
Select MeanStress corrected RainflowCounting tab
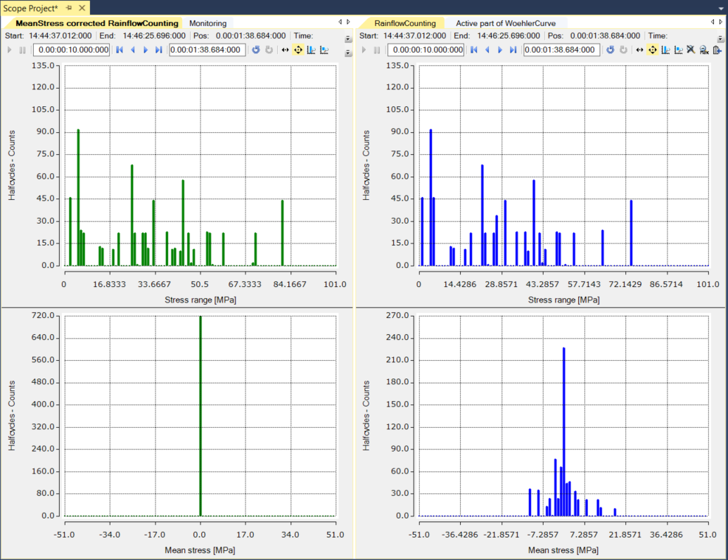[97, 23]
